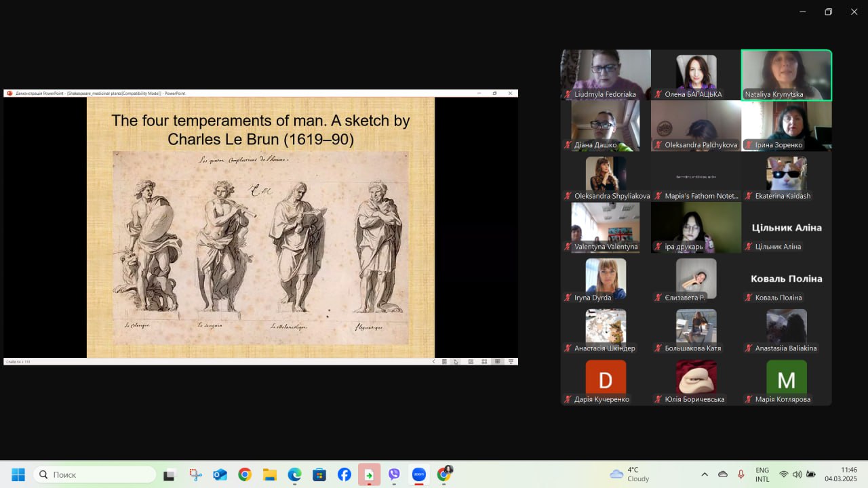Switch to Normal view in PowerPoint status bar
868x488 pixels.
(x=471, y=362)
